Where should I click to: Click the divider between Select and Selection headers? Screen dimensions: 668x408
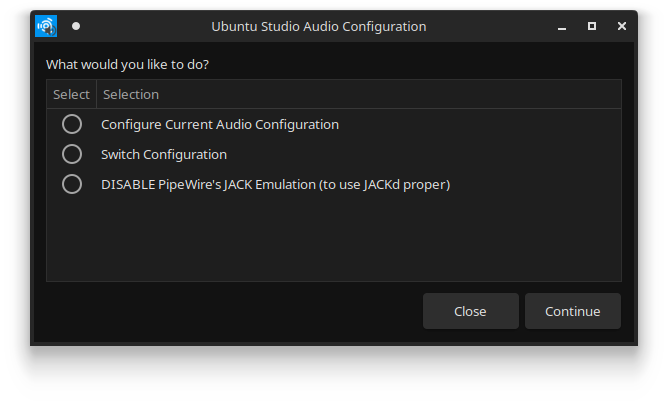96,94
